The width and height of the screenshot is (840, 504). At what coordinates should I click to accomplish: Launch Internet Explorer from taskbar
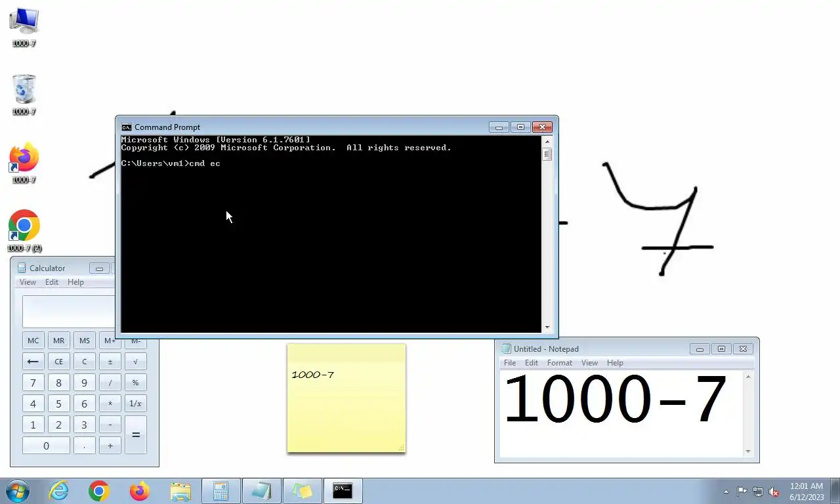[x=59, y=491]
